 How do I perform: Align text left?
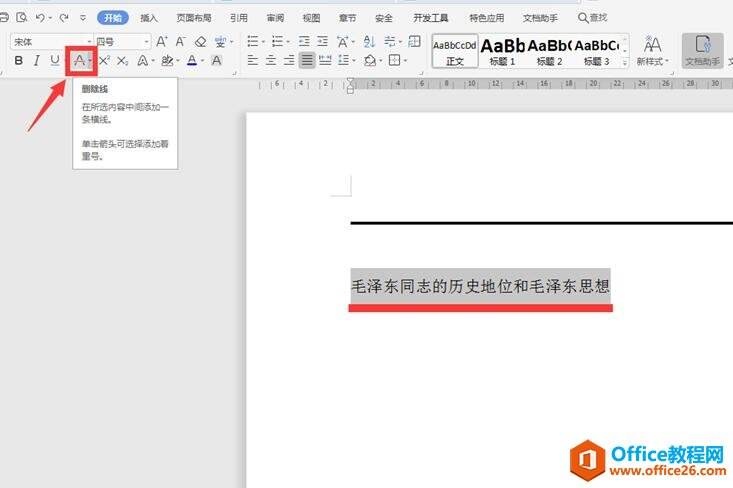(252, 60)
